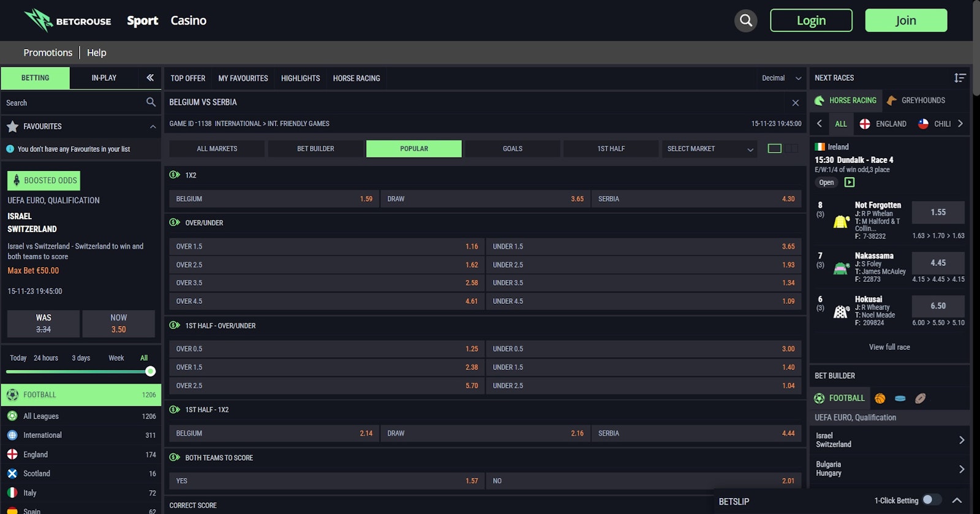Click the live stream play icon for Dundalk race
This screenshot has height=514, width=980.
850,183
